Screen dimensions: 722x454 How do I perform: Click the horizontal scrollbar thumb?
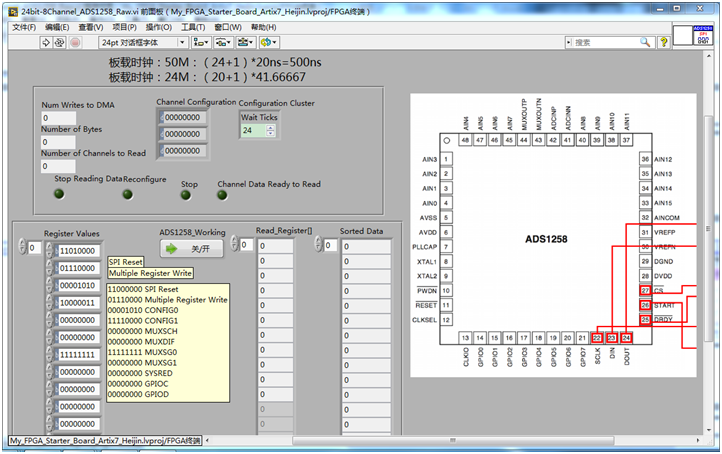click(x=454, y=441)
